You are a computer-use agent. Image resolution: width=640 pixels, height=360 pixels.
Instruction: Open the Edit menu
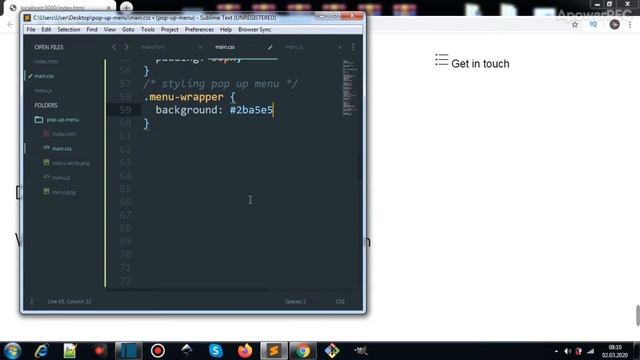(46, 29)
